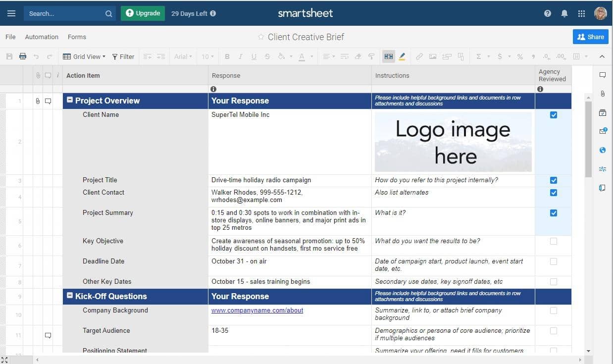
Task: Uncheck Agency Reviewed for Client Name row
Action: [554, 115]
